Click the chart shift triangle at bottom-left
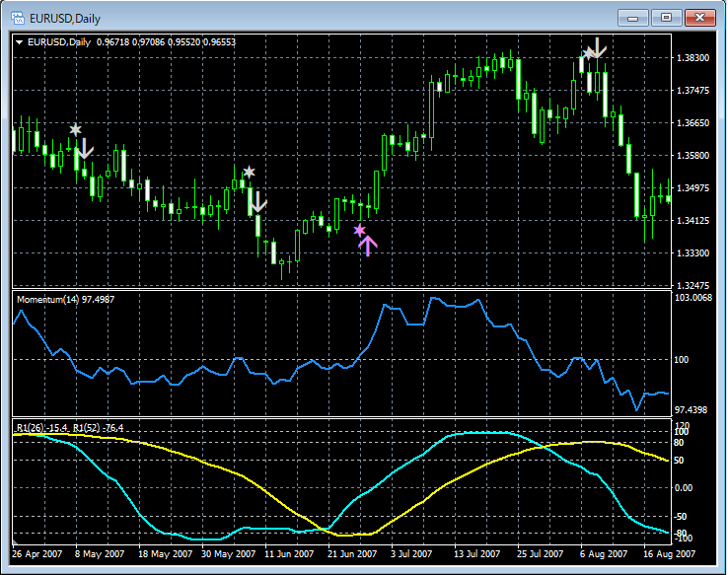Image resolution: width=728 pixels, height=575 pixels. point(15,543)
